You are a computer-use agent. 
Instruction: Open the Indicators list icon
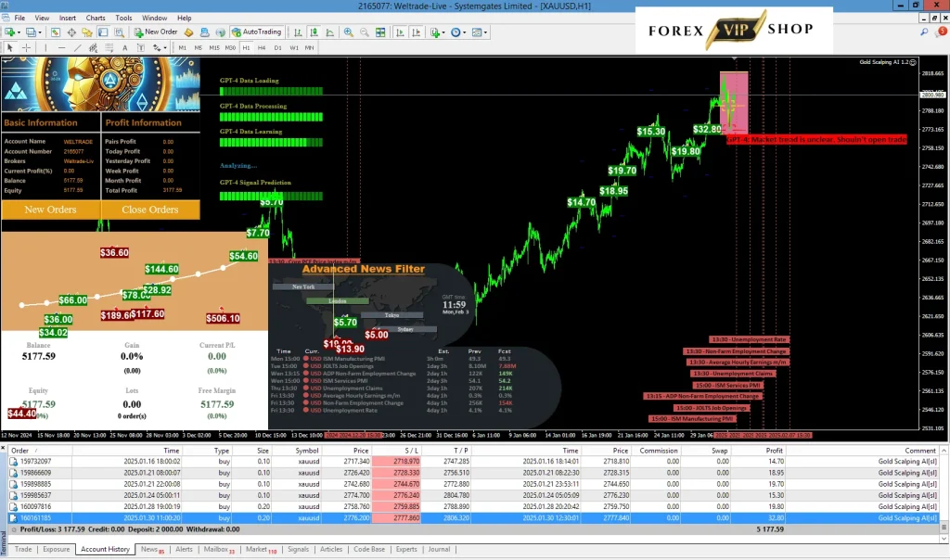[x=435, y=32]
